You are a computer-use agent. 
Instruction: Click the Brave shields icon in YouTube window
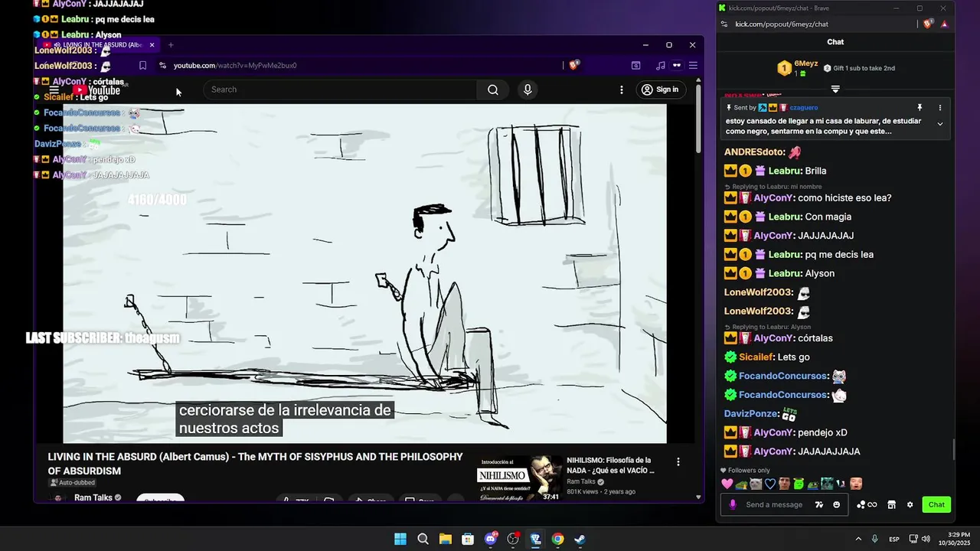(x=574, y=65)
